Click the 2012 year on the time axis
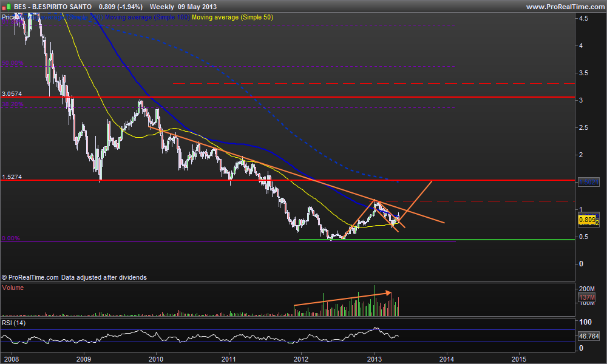 click(301, 359)
